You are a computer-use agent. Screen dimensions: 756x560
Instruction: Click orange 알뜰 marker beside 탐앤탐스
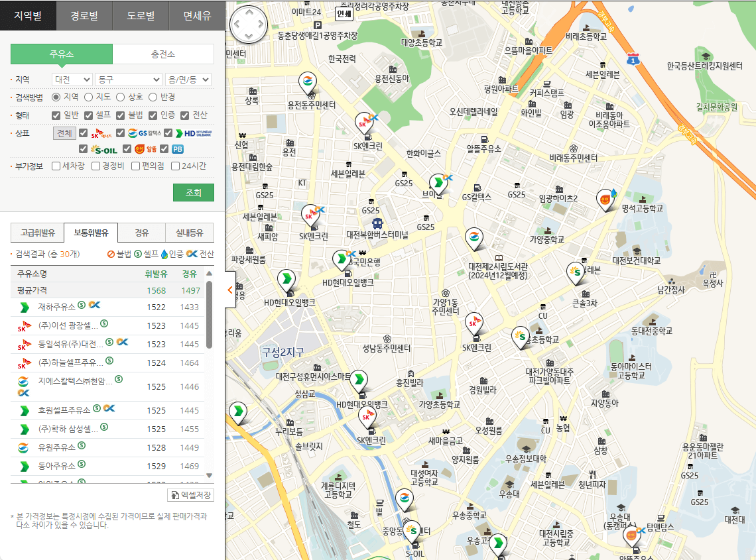pyautogui.click(x=631, y=535)
